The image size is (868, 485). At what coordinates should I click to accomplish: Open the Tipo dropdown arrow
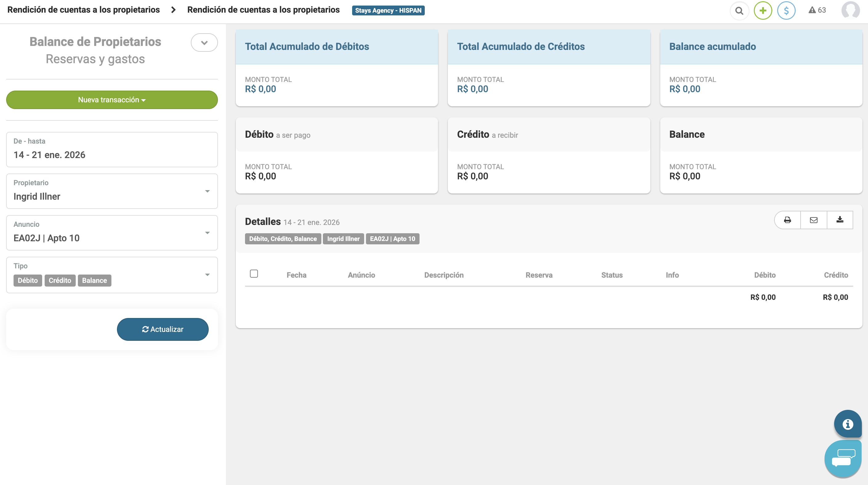click(x=207, y=275)
